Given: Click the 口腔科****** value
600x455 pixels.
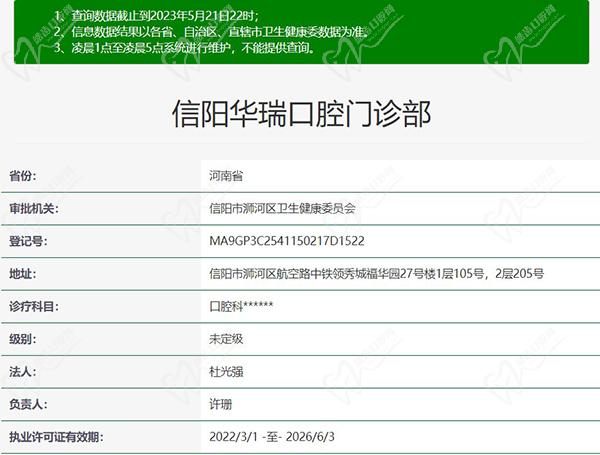Looking at the screenshot, I should click(x=241, y=306).
